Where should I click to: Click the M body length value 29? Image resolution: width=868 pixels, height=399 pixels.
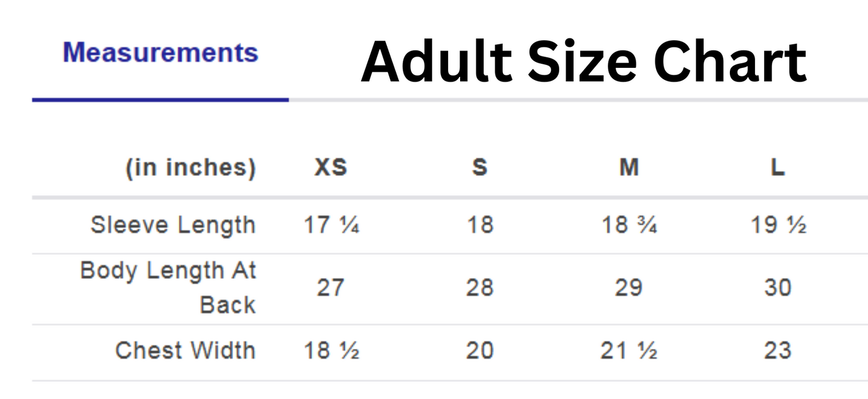click(628, 288)
